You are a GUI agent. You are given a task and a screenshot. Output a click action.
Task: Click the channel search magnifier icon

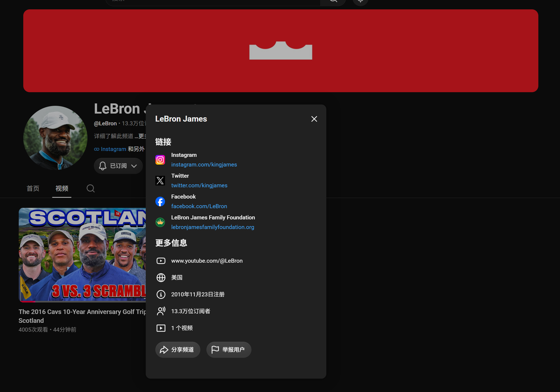[91, 188]
